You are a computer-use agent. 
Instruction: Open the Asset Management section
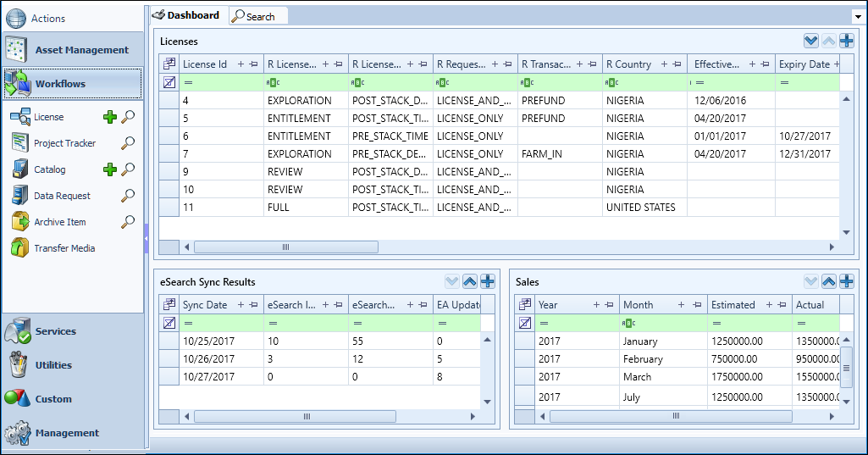point(73,50)
